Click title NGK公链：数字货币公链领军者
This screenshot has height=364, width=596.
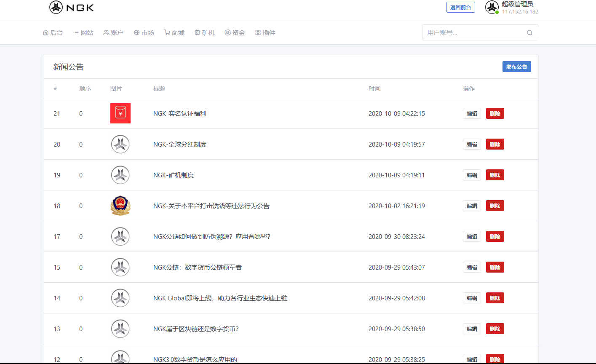[x=198, y=267]
